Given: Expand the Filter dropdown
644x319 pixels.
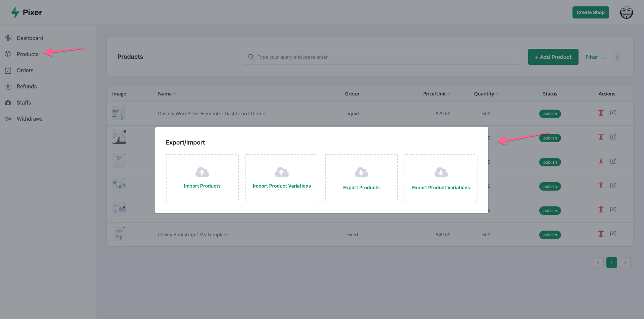Looking at the screenshot, I should point(595,57).
